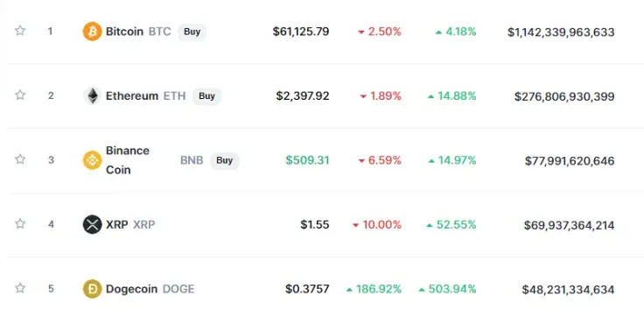Open the Dogecoin coin page link
Image resolution: width=644 pixels, height=317 pixels.
pos(131,289)
